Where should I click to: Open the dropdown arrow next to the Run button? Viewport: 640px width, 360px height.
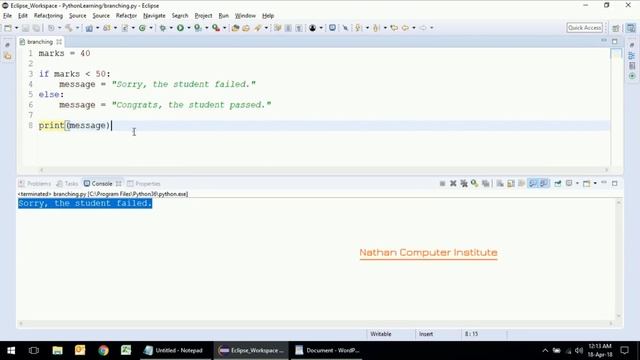point(189,28)
